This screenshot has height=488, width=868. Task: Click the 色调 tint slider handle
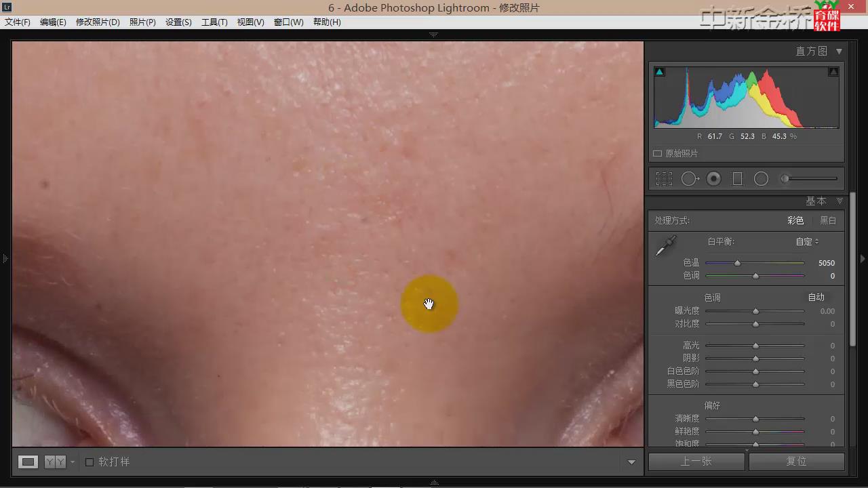tap(755, 276)
